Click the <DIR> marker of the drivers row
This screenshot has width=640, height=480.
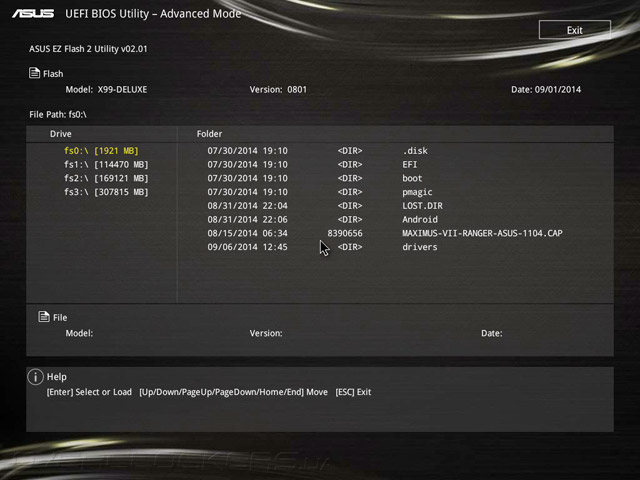(350, 247)
